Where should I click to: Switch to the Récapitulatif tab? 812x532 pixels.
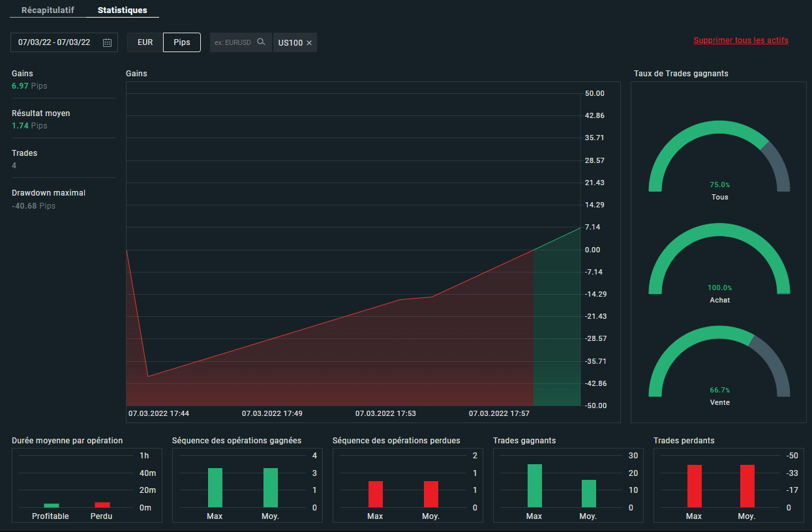coord(48,10)
